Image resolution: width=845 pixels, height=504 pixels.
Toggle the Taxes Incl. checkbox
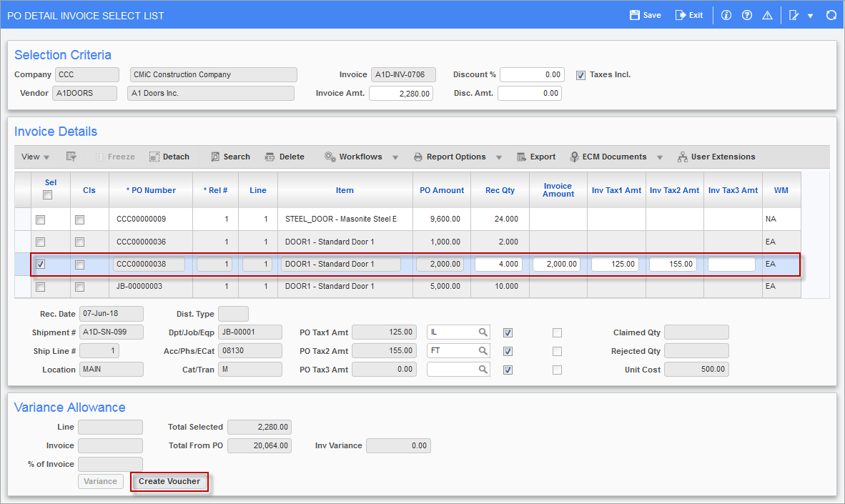(580, 74)
